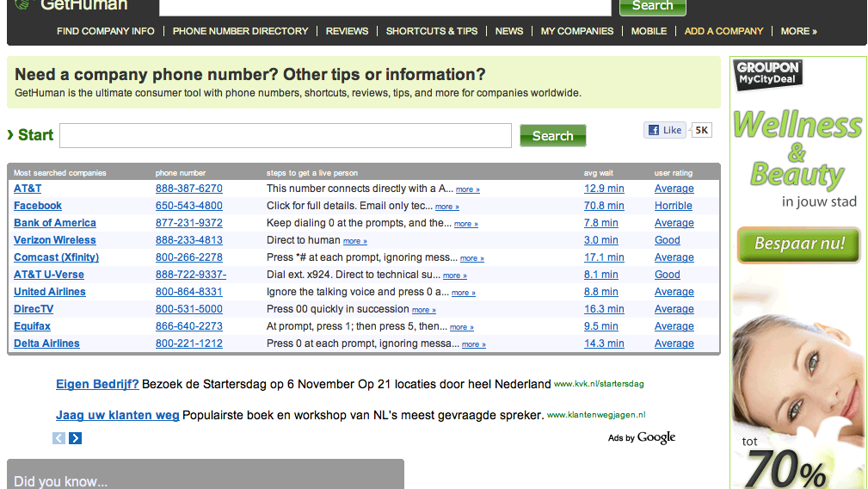The width and height of the screenshot is (868, 489).
Task: Click the green Search button beside Start
Action: coord(552,136)
